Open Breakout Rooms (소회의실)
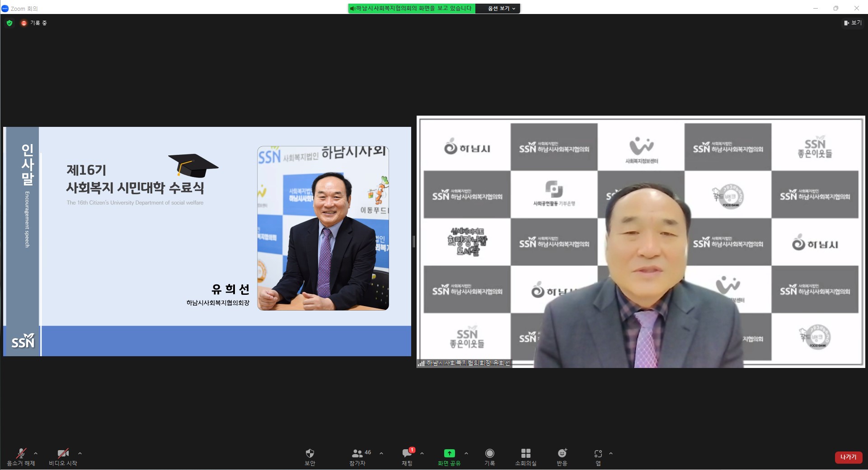The image size is (868, 470). pyautogui.click(x=525, y=453)
